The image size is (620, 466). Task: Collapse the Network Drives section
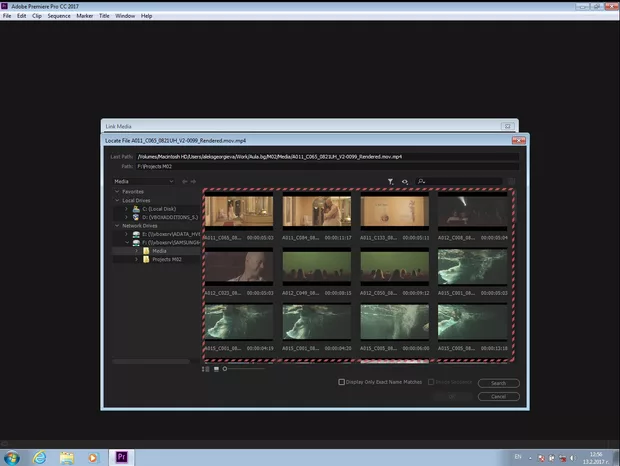click(117, 225)
